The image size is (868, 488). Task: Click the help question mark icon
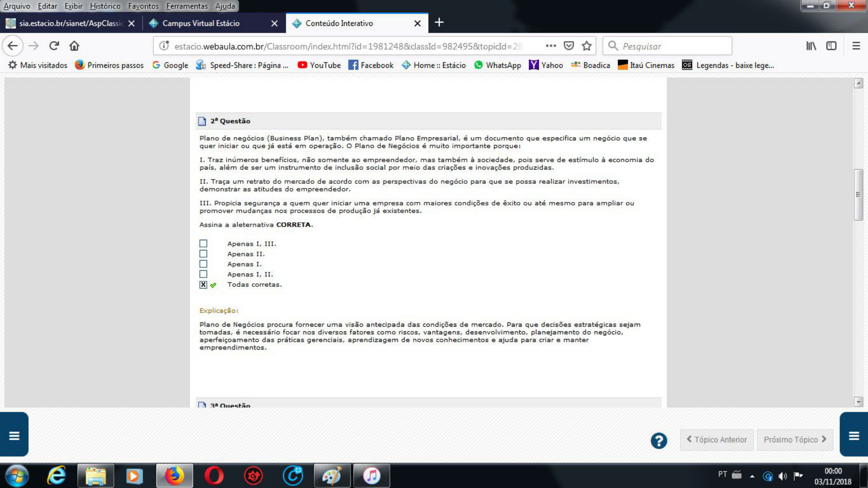click(659, 440)
